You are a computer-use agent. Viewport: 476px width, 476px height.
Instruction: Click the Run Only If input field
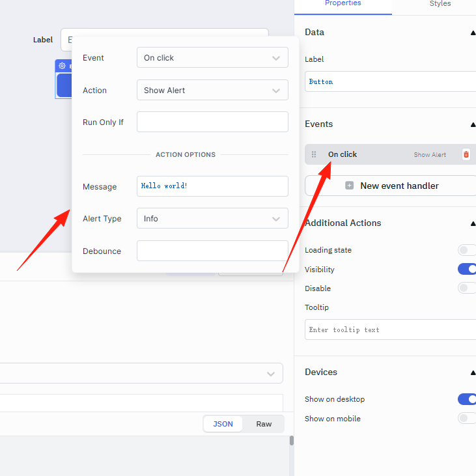pos(212,122)
